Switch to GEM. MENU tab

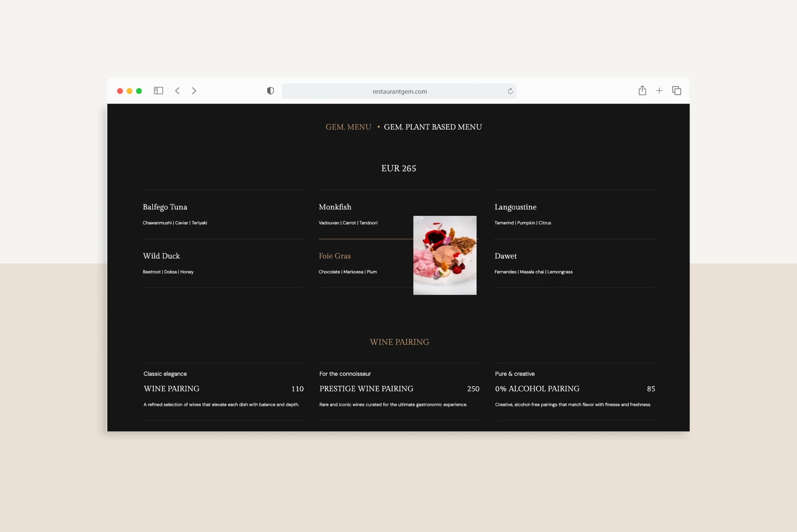[x=348, y=127]
